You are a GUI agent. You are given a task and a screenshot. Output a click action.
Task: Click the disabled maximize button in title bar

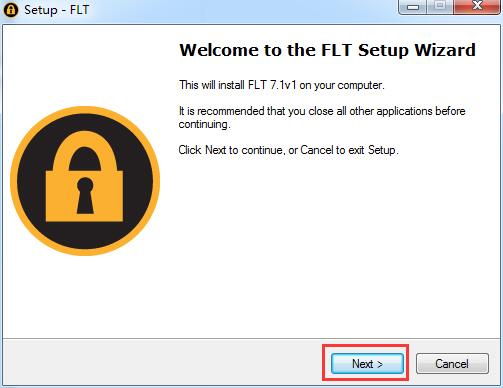(x=440, y=7)
